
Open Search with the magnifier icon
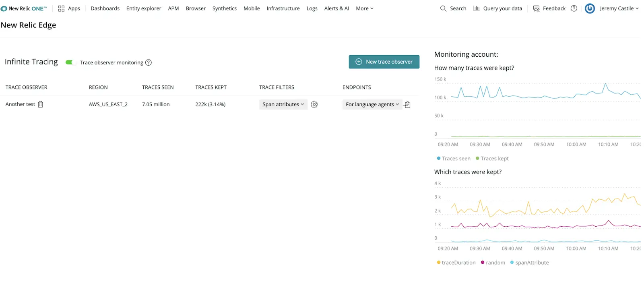[443, 8]
